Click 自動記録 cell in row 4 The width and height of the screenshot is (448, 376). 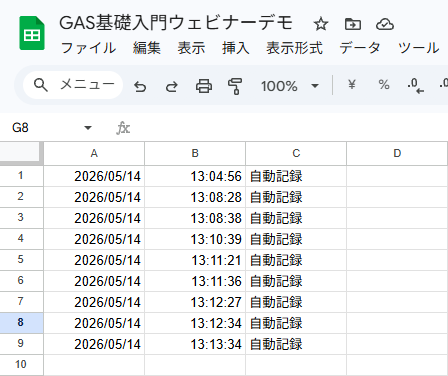tap(296, 239)
